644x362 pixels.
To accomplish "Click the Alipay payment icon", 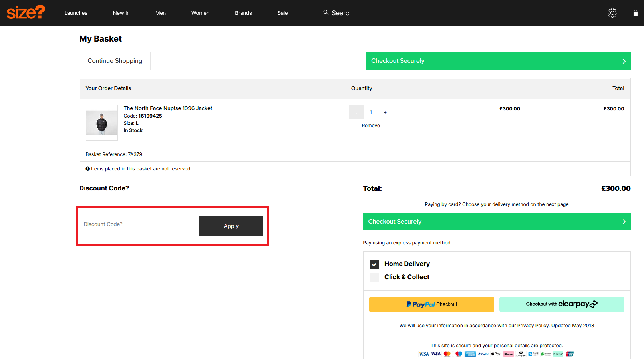I will [533, 354].
